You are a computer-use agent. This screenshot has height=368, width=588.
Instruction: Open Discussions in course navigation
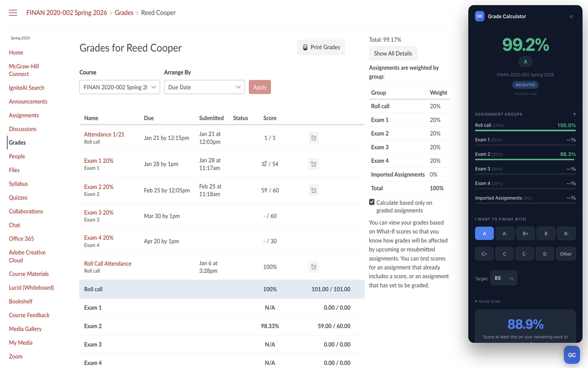click(x=23, y=129)
